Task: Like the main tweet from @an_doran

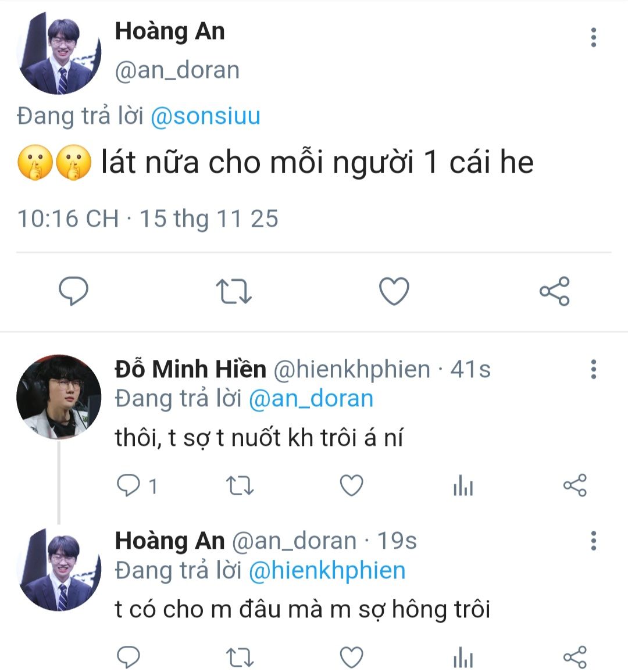Action: [x=394, y=291]
